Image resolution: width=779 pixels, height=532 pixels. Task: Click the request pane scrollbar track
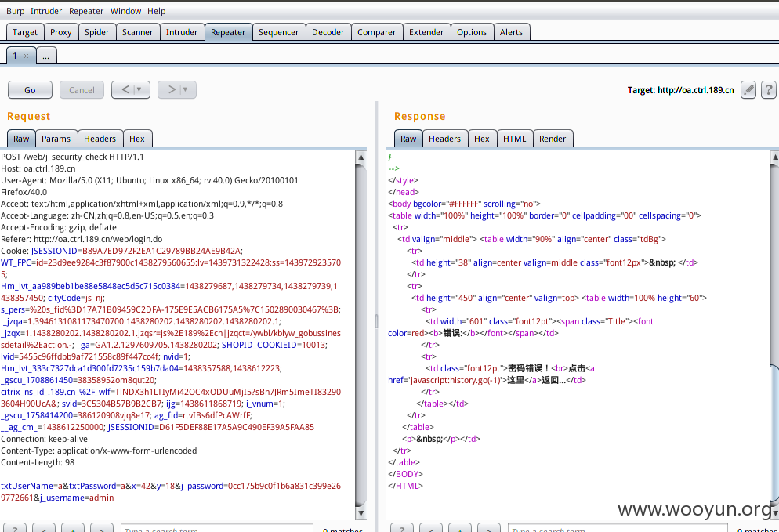361,335
